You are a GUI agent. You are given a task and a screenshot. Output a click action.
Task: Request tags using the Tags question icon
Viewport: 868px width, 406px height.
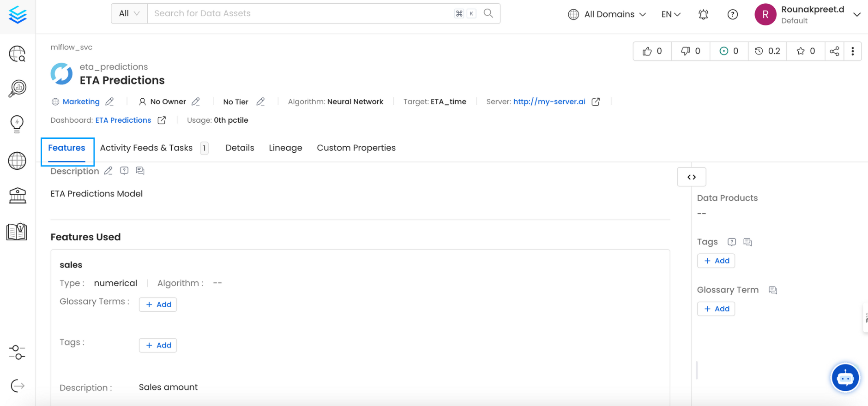tap(732, 242)
